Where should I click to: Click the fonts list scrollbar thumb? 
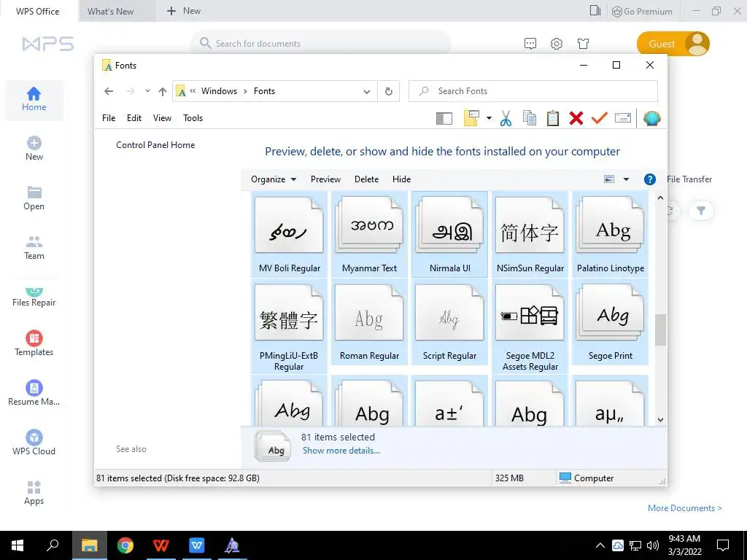pos(660,330)
